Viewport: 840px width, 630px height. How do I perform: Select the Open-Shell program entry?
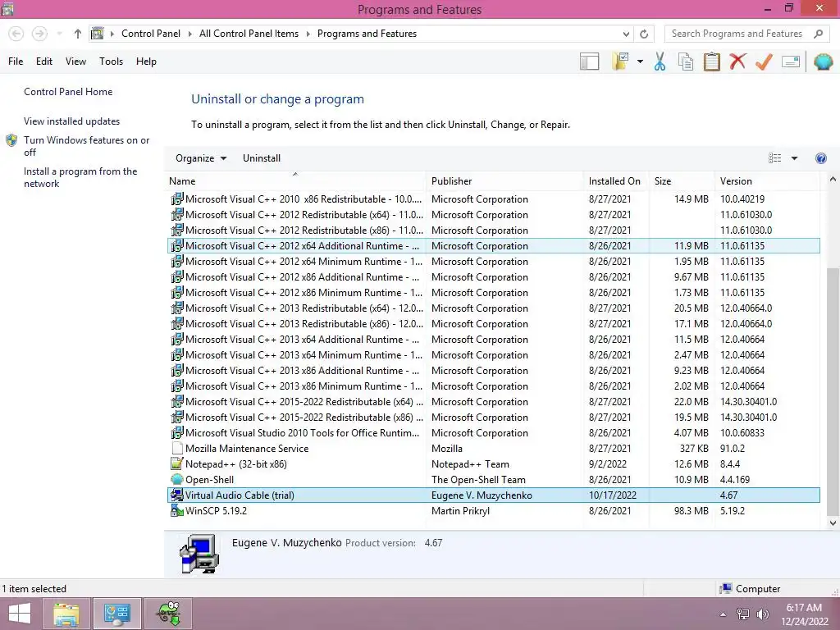click(x=493, y=480)
